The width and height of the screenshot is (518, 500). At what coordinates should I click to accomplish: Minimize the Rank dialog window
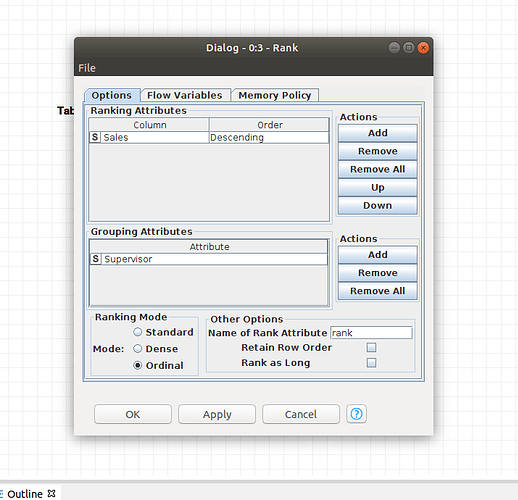[x=394, y=48]
